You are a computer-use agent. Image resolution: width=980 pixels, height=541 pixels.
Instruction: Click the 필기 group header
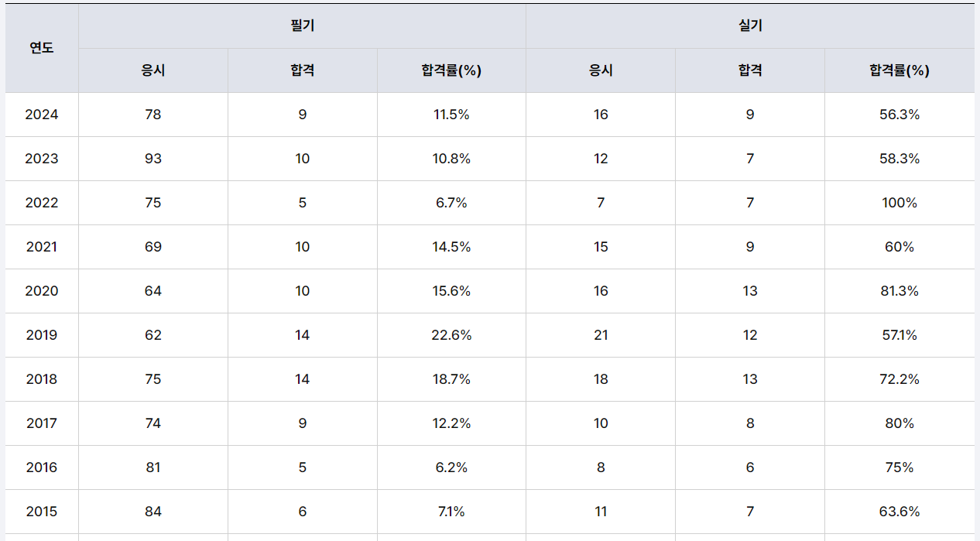click(302, 26)
